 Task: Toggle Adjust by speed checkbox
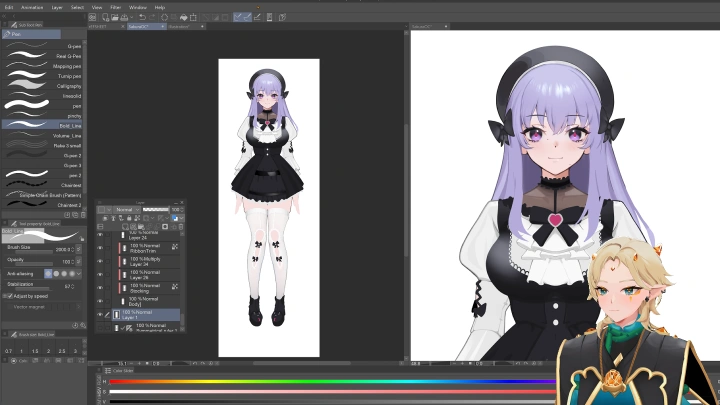[x=10, y=296]
